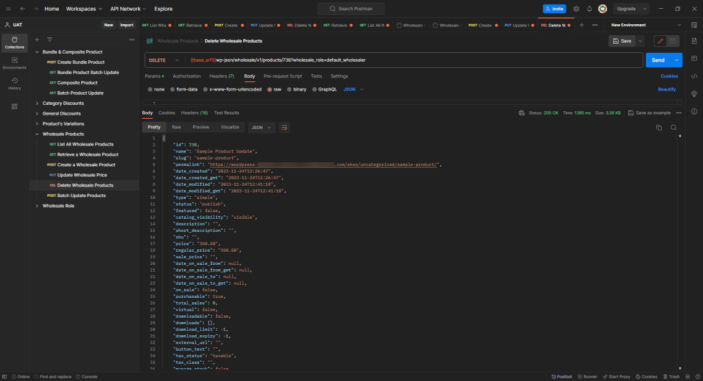Image resolution: width=703 pixels, height=381 pixels.
Task: Open the Test Results response tab
Action: coord(226,113)
